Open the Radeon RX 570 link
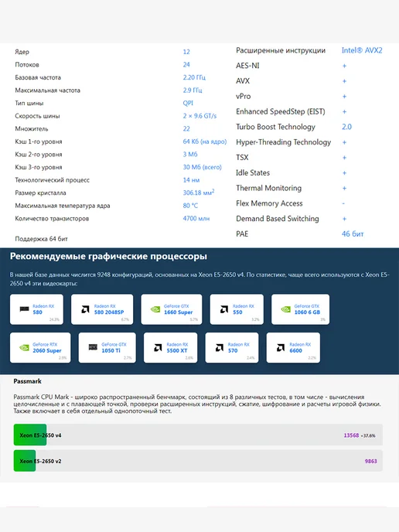 tap(238, 347)
